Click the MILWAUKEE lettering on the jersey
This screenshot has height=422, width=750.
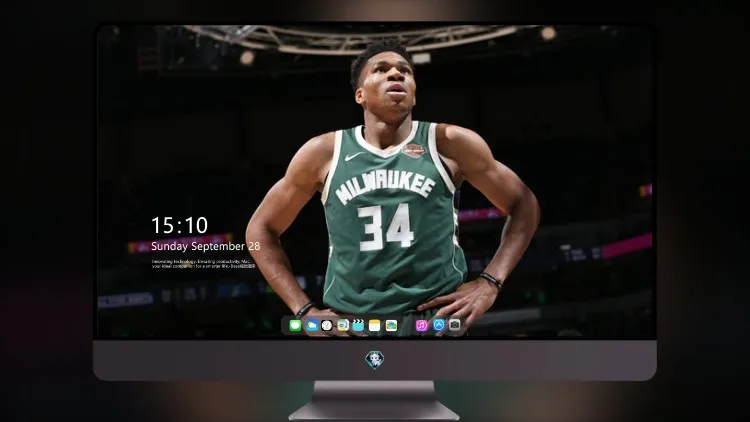coord(385,185)
